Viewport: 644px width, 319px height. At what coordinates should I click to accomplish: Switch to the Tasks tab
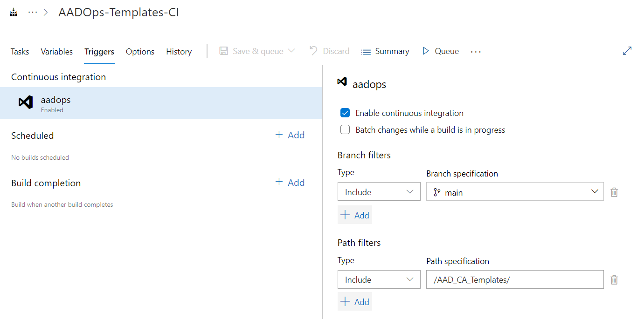pyautogui.click(x=20, y=52)
